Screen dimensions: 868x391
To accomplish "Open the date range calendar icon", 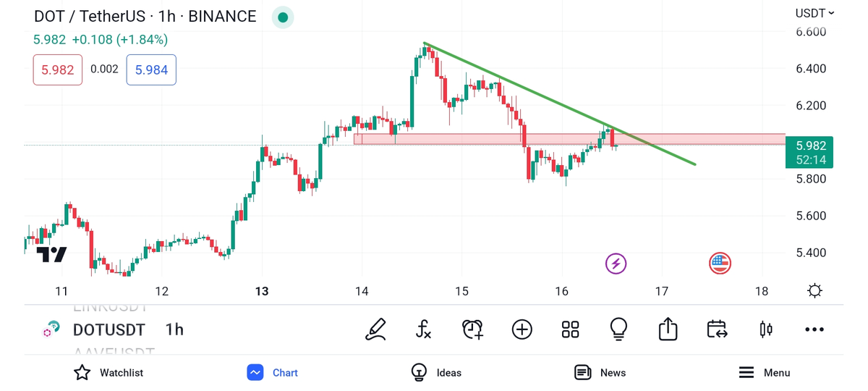I will click(717, 329).
